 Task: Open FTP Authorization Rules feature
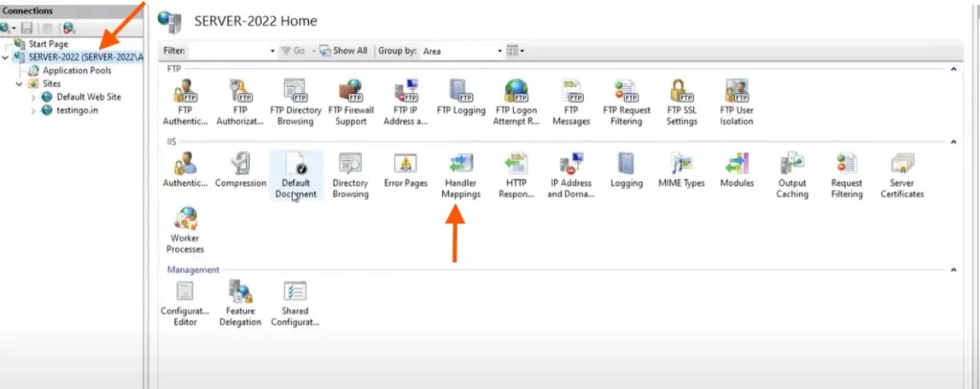point(240,103)
